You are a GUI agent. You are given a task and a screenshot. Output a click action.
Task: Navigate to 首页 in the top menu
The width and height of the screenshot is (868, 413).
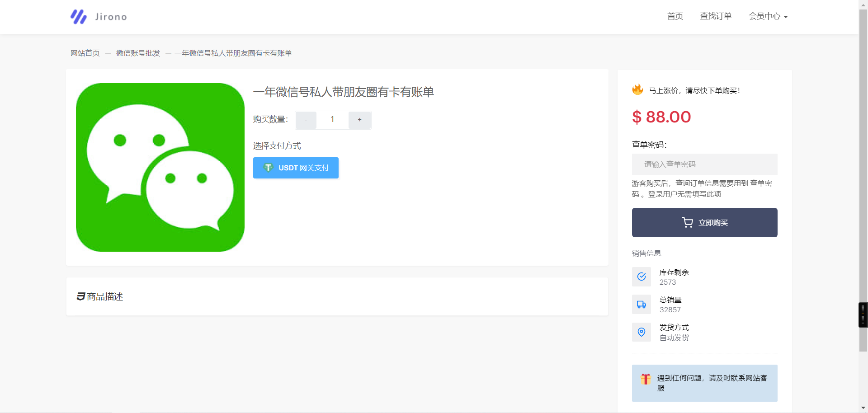(675, 16)
